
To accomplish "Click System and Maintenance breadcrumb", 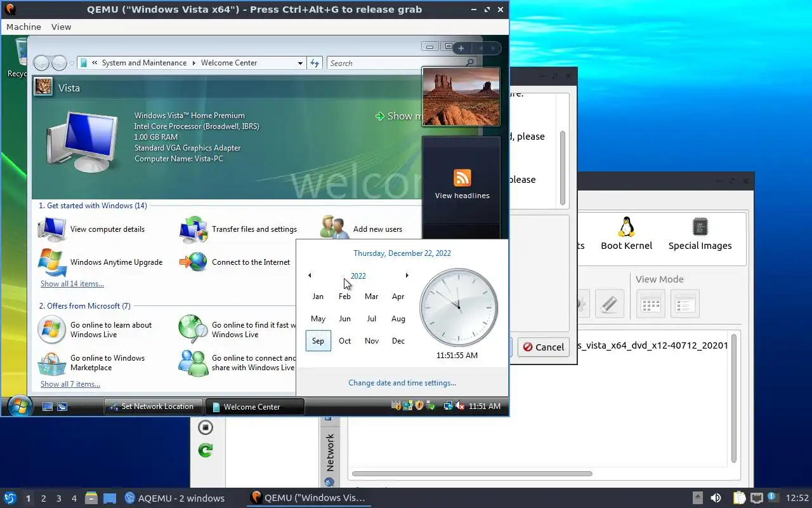I will (144, 63).
